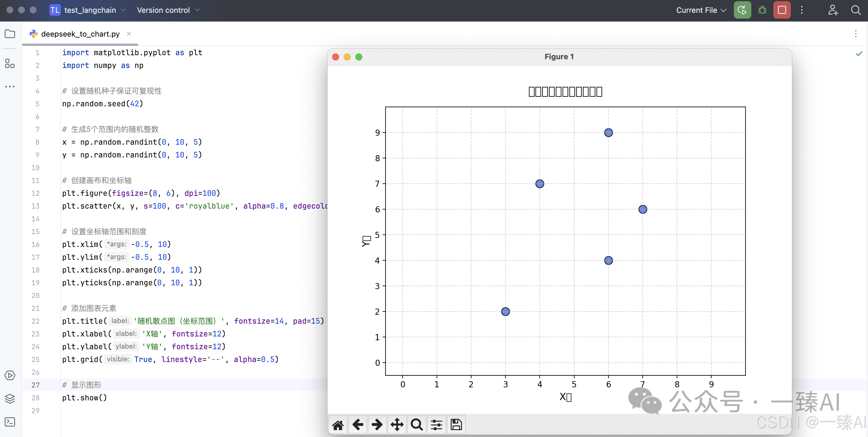Click the Save figure disk icon
868x437 pixels.
(456, 425)
